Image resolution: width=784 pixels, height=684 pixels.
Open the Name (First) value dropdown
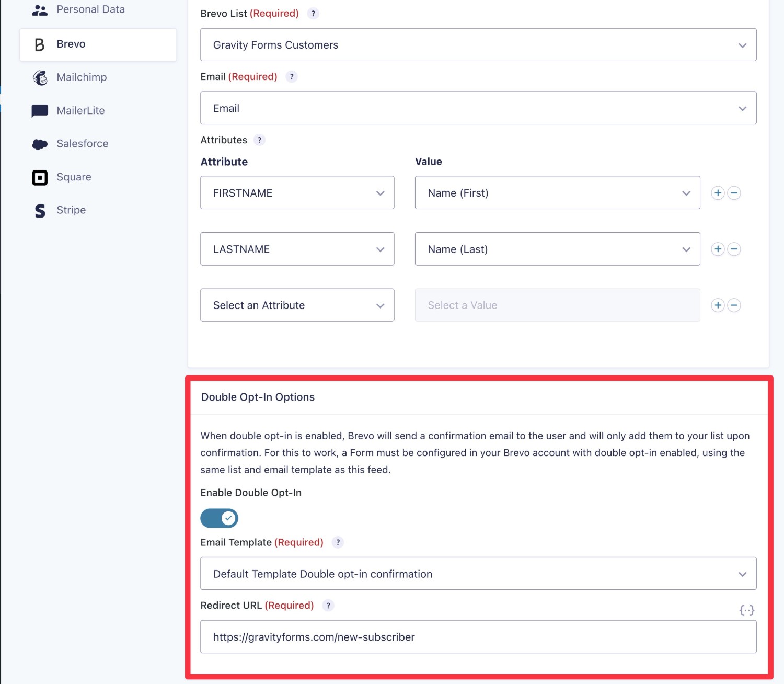tap(557, 193)
